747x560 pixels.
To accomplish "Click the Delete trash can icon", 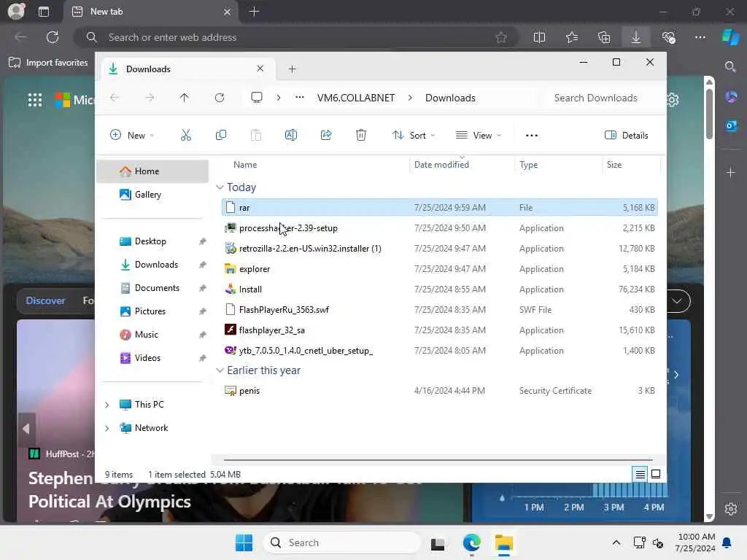I will (361, 135).
